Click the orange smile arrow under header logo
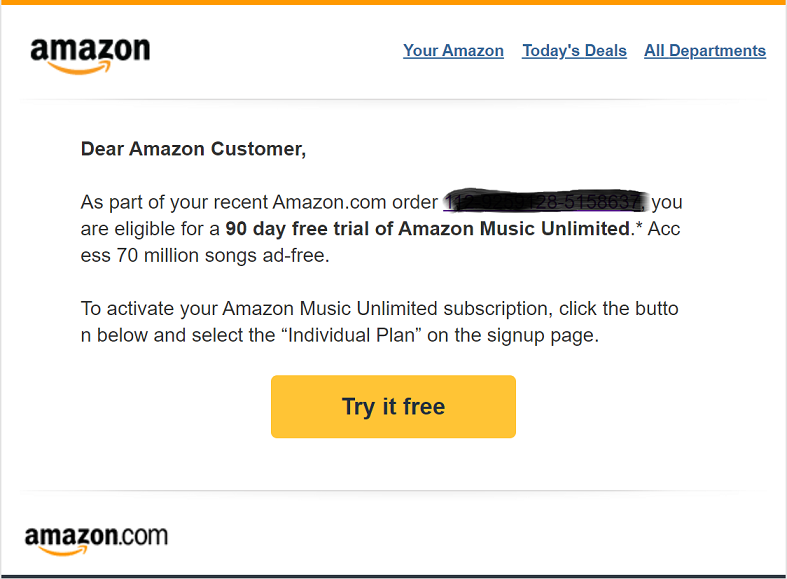Screen dimensions: 787x579 79,68
